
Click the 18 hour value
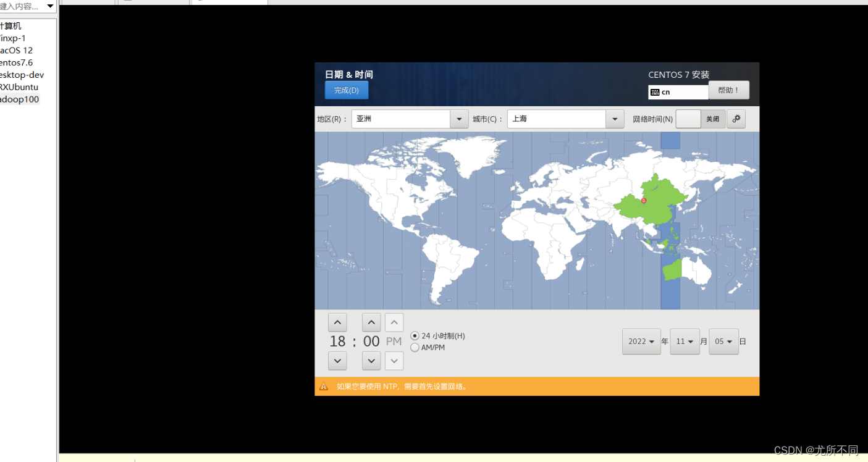(337, 342)
